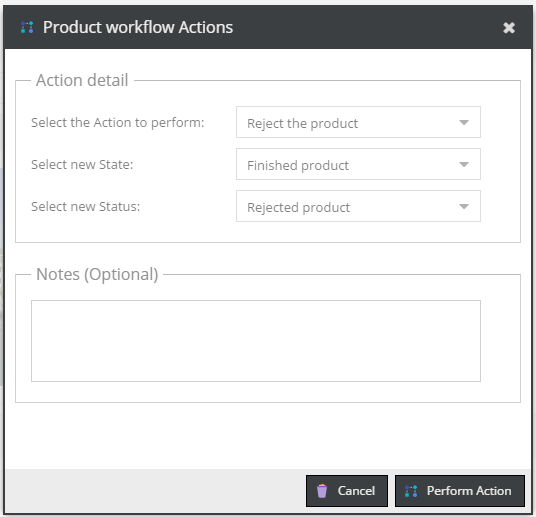The width and height of the screenshot is (536, 517).
Task: Click the trash icon on Cancel button
Action: (x=322, y=491)
